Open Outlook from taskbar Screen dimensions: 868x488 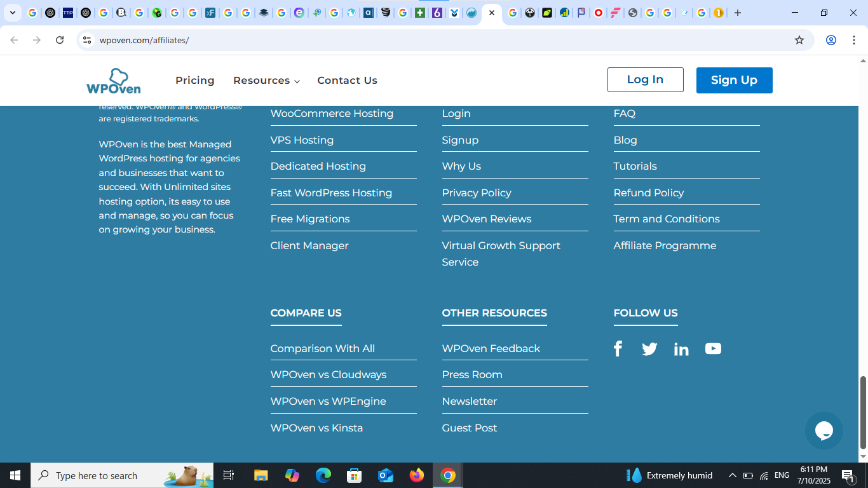coord(386,475)
